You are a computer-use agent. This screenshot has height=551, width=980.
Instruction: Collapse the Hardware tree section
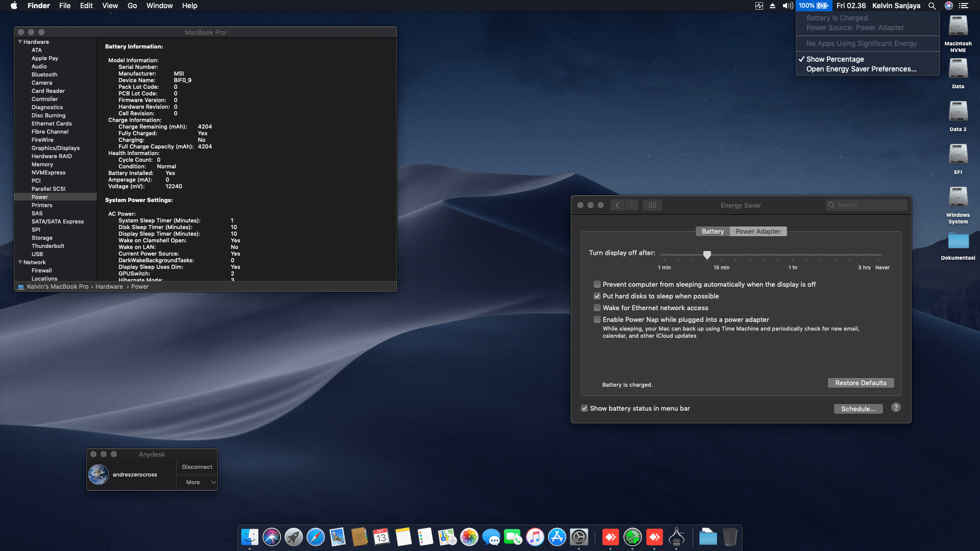(20, 42)
